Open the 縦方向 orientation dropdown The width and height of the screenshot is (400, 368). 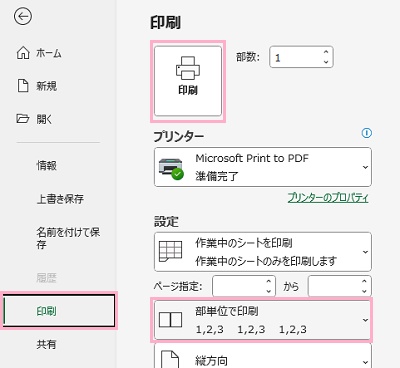[263, 356]
